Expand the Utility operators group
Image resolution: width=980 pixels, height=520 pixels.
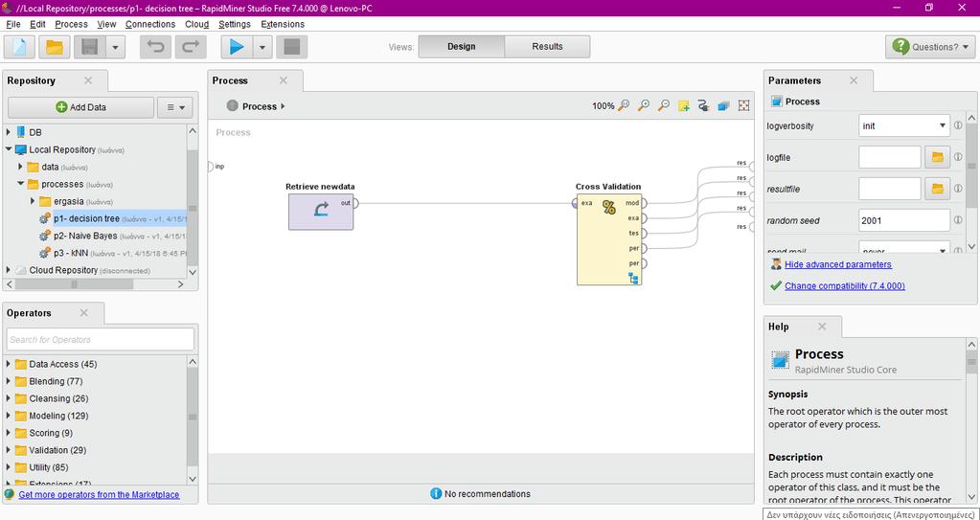pyautogui.click(x=8, y=467)
